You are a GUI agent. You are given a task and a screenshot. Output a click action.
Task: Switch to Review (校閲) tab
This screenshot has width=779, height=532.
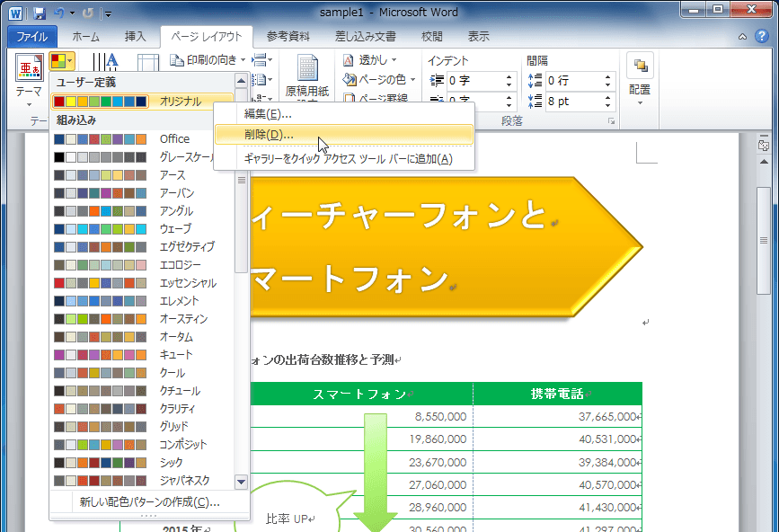(431, 37)
